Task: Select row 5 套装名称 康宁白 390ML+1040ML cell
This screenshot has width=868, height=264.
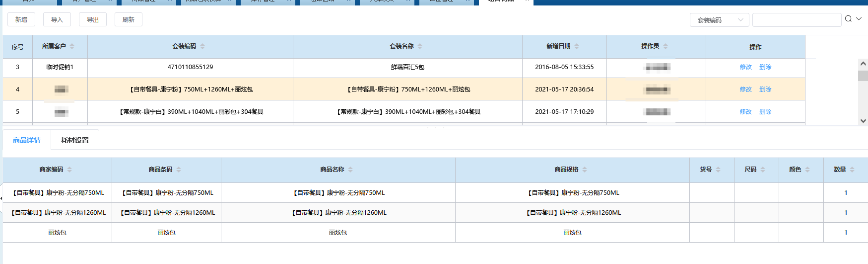Action: coord(407,112)
